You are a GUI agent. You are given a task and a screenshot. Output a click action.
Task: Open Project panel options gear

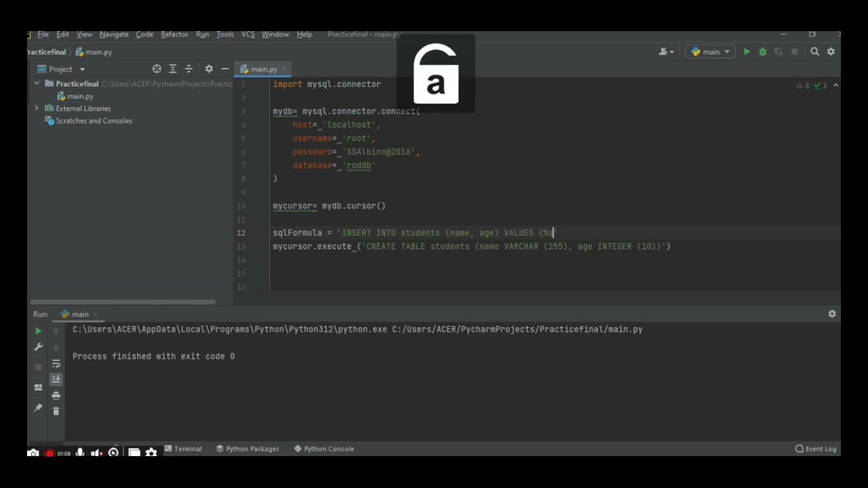coord(209,68)
